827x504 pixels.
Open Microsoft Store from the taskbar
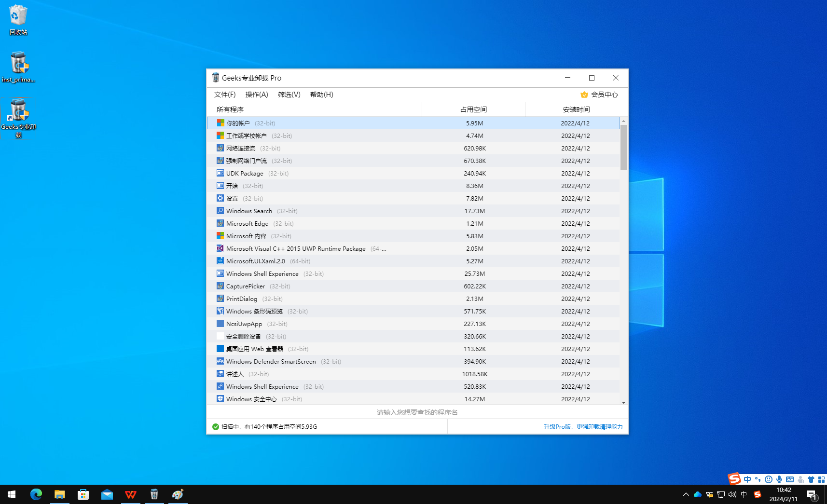83,494
